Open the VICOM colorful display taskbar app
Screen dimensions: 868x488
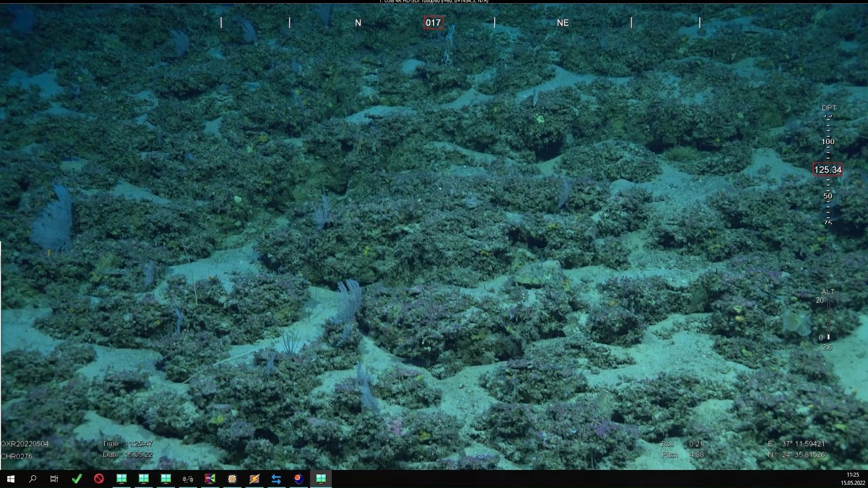coord(210,479)
